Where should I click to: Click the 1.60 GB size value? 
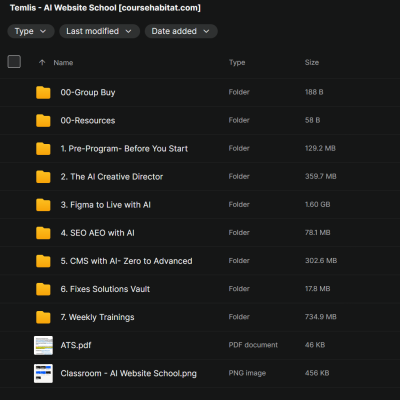click(x=317, y=204)
